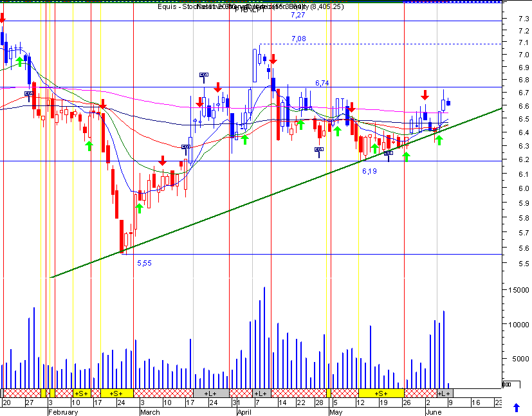The width and height of the screenshot is (532, 416).
Task: Click the 7,27 resistance level label
Action: 298,15
